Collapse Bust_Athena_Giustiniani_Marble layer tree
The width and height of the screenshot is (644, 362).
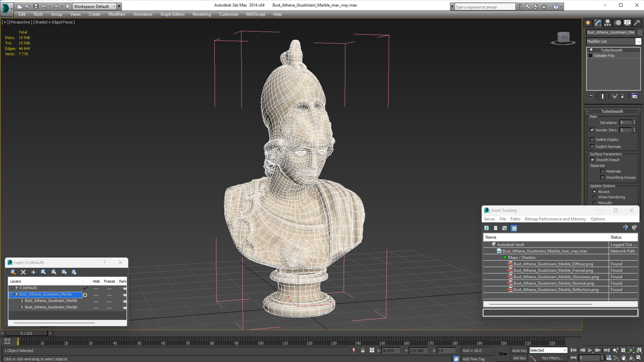click(x=11, y=295)
